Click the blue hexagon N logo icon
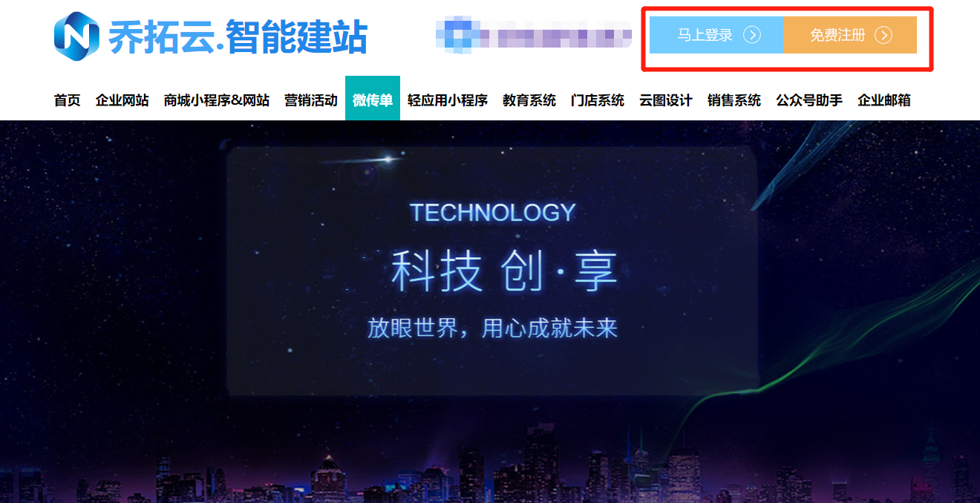Screen dimensions: 980x503 (76, 36)
